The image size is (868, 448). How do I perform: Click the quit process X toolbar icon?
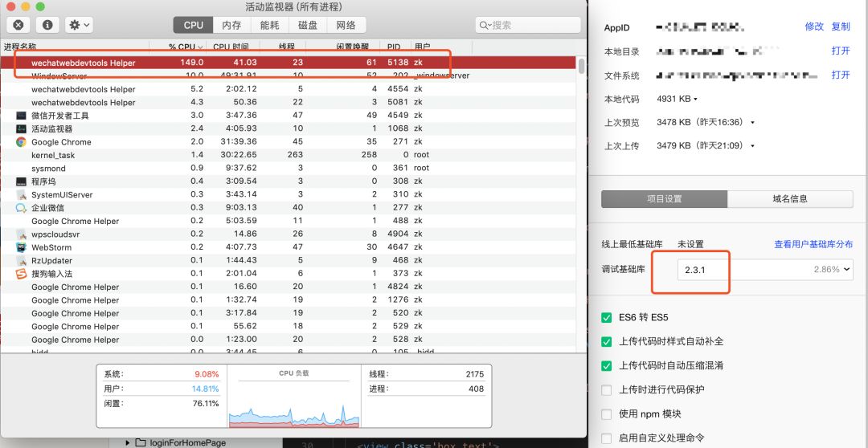[x=18, y=25]
